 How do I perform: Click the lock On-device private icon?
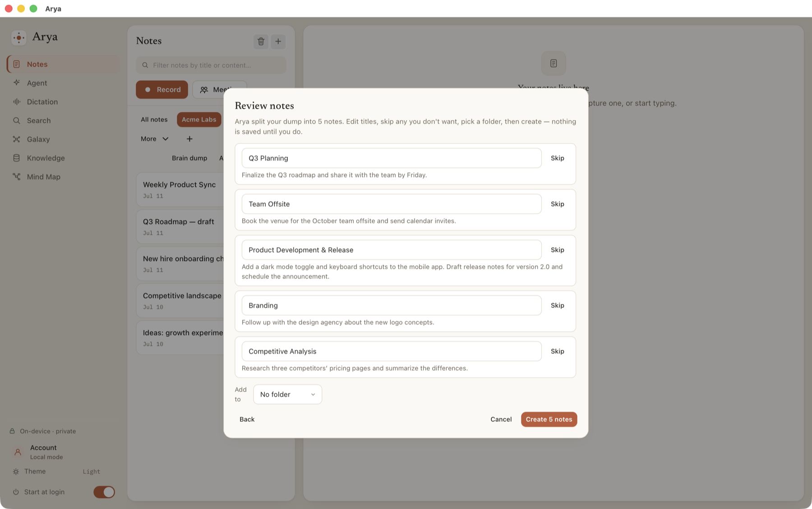(x=12, y=431)
